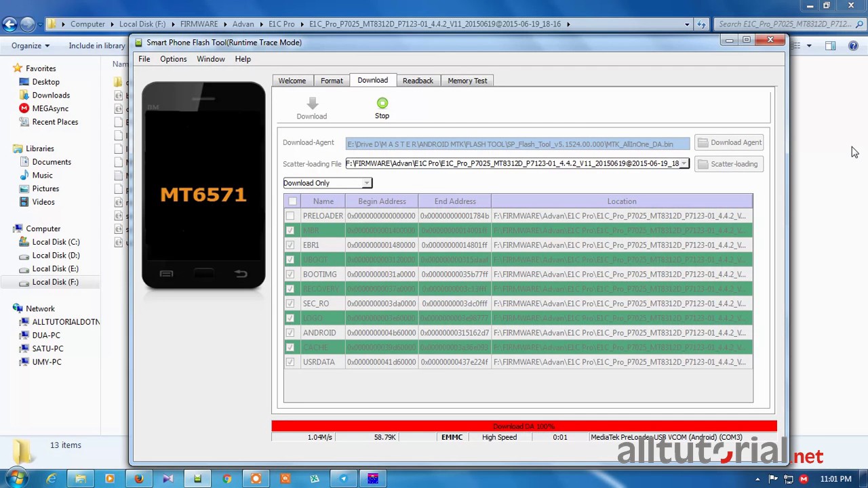Open the media player taskbar icon

110,479
